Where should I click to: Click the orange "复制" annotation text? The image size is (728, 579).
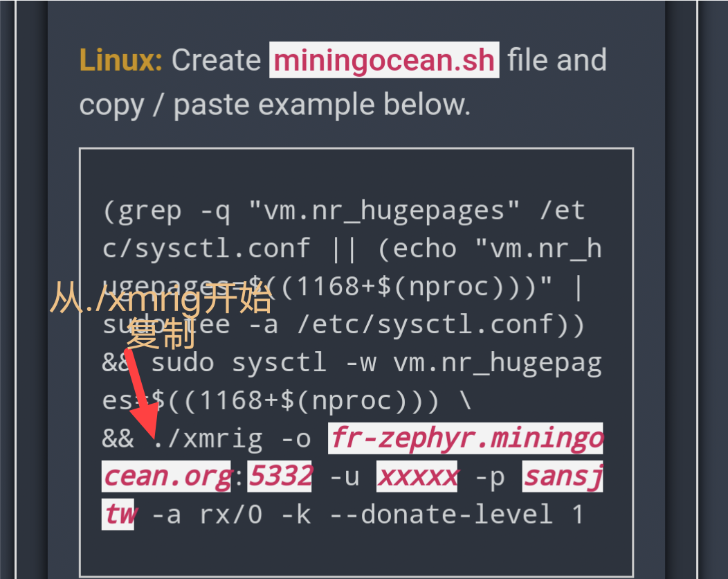pyautogui.click(x=161, y=336)
